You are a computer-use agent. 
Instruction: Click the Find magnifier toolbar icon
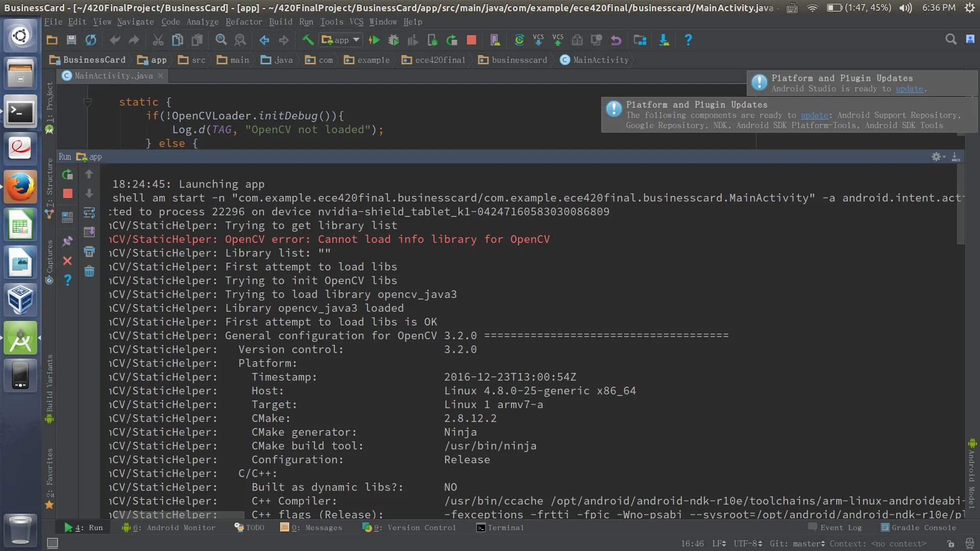coord(221,40)
